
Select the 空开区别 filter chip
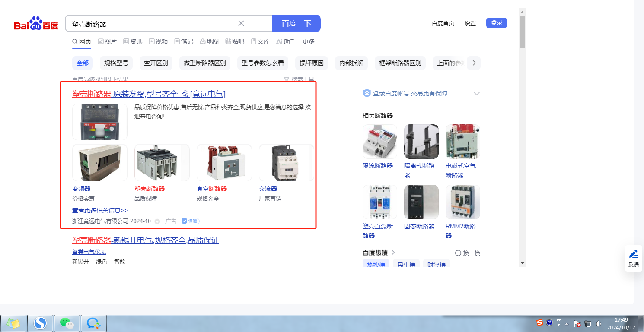click(x=156, y=63)
